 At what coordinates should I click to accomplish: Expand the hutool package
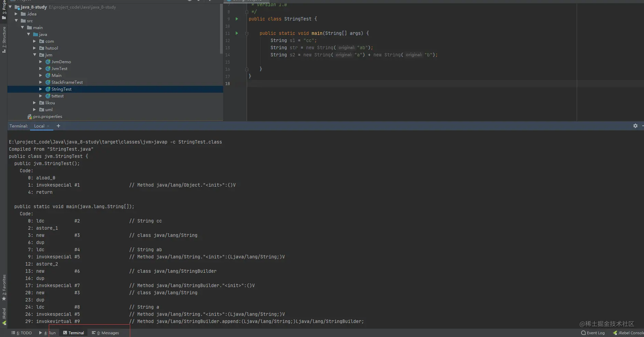[x=35, y=48]
